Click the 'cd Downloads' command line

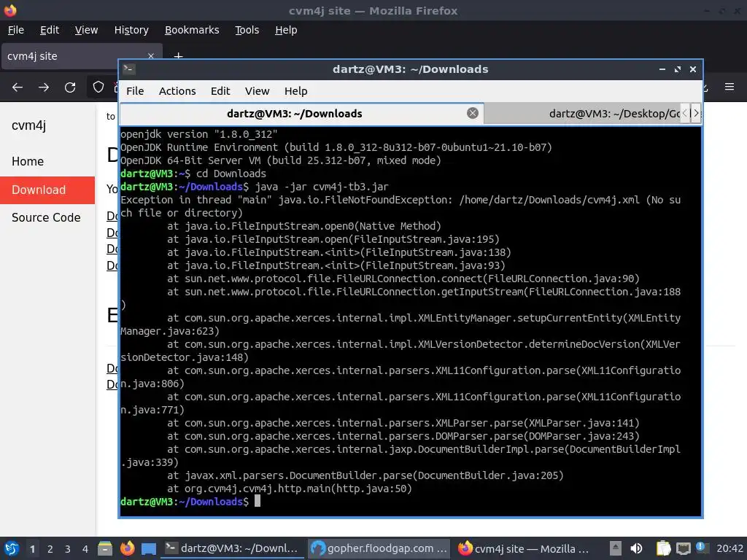coord(231,174)
